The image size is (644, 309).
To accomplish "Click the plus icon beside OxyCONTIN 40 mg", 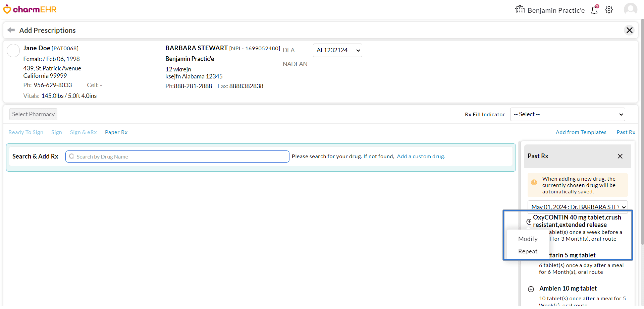I will click(x=529, y=222).
